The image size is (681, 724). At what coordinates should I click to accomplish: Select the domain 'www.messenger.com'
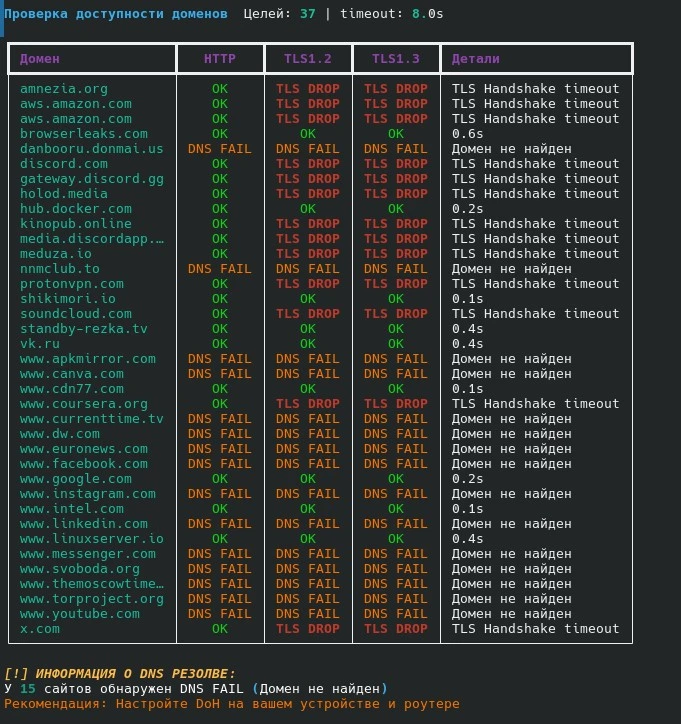(88, 554)
